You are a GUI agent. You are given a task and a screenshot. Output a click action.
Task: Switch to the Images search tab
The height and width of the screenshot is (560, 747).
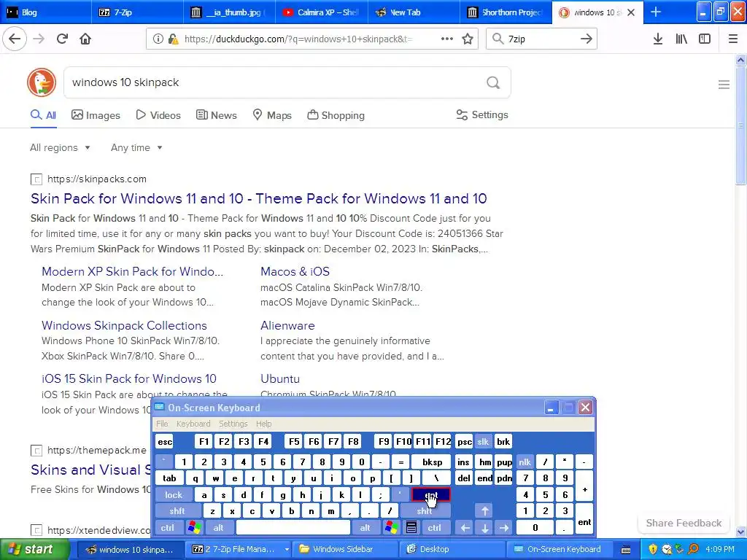pos(96,115)
